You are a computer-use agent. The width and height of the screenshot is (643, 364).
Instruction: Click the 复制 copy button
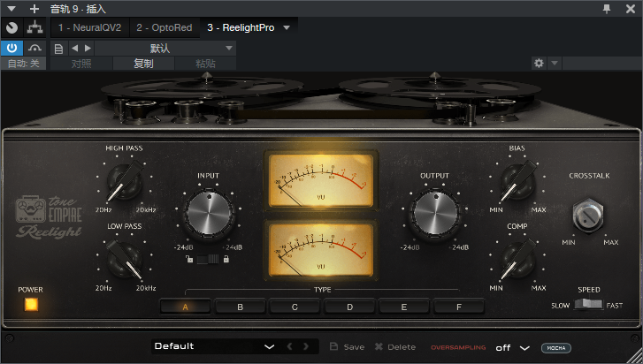[x=143, y=64]
